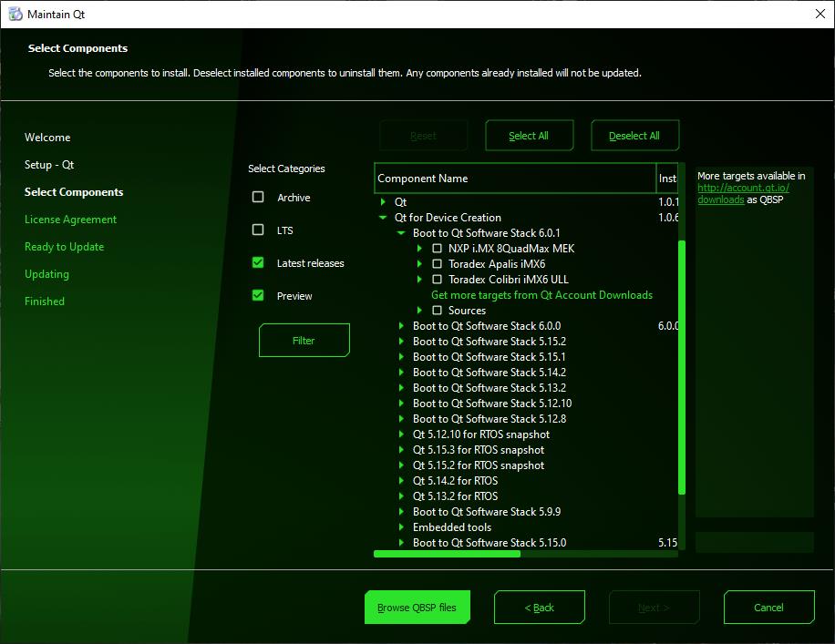Image resolution: width=835 pixels, height=644 pixels.
Task: Click the horizontal scrollbar under component tree
Action: click(447, 553)
